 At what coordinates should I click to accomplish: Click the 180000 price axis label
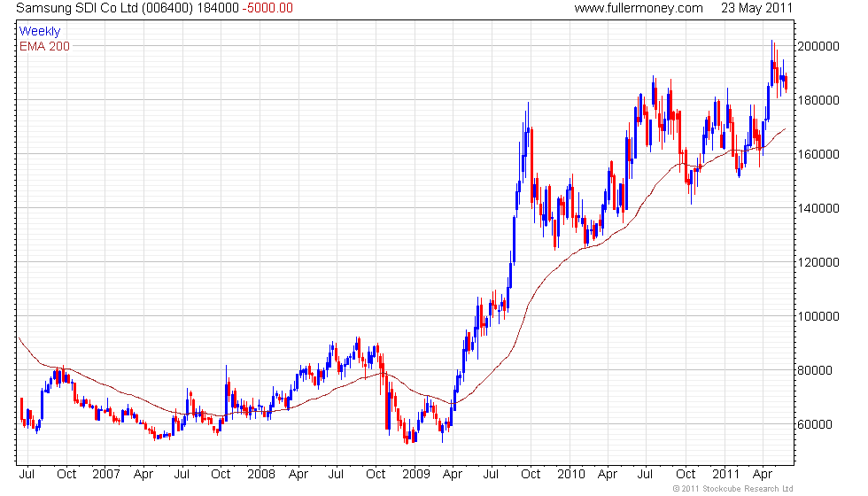click(x=818, y=100)
